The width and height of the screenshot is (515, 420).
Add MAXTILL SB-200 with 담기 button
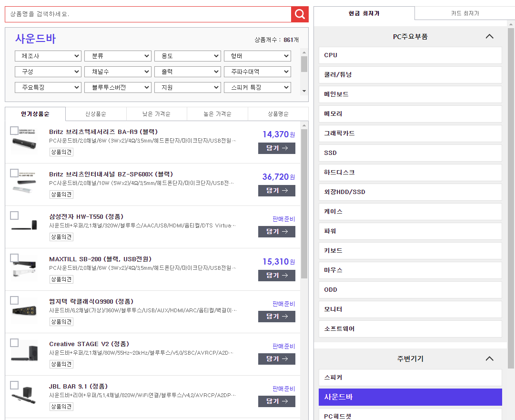(x=276, y=276)
